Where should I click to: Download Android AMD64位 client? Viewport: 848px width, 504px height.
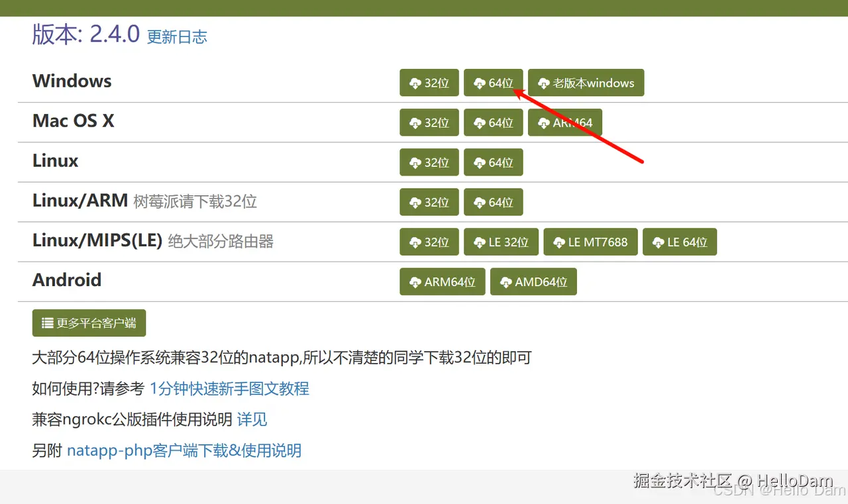(533, 281)
